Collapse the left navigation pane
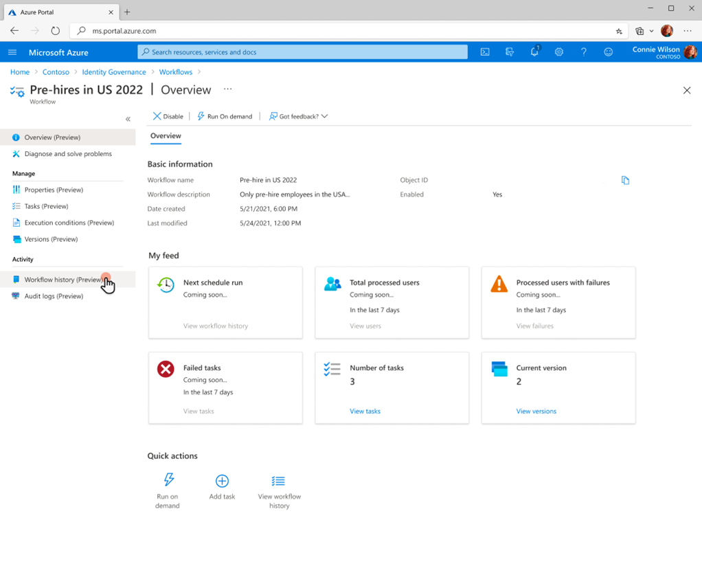702x588 pixels. coord(128,119)
